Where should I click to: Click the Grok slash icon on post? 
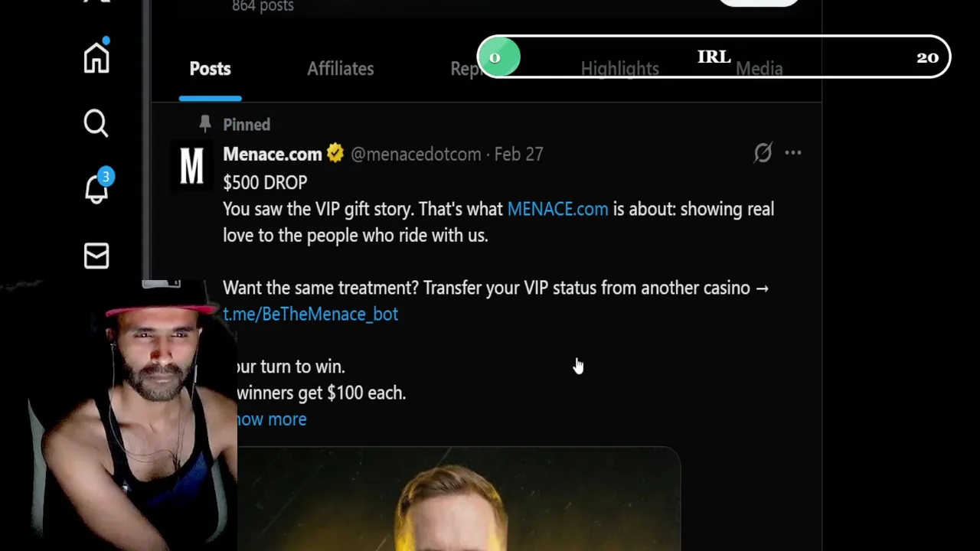point(763,153)
